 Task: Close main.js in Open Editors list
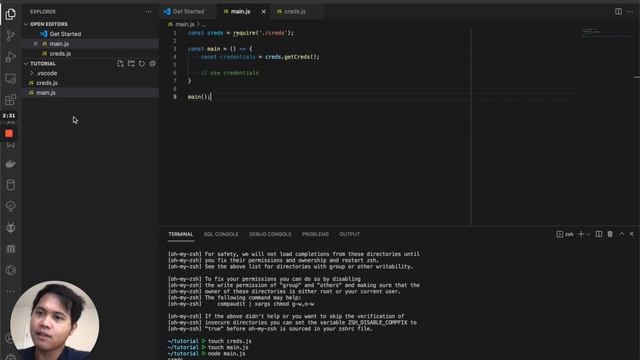pos(36,44)
